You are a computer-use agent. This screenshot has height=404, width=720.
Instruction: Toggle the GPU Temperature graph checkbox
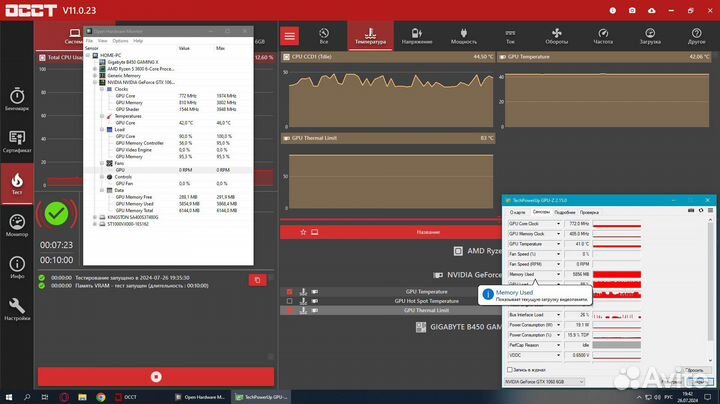point(289,292)
